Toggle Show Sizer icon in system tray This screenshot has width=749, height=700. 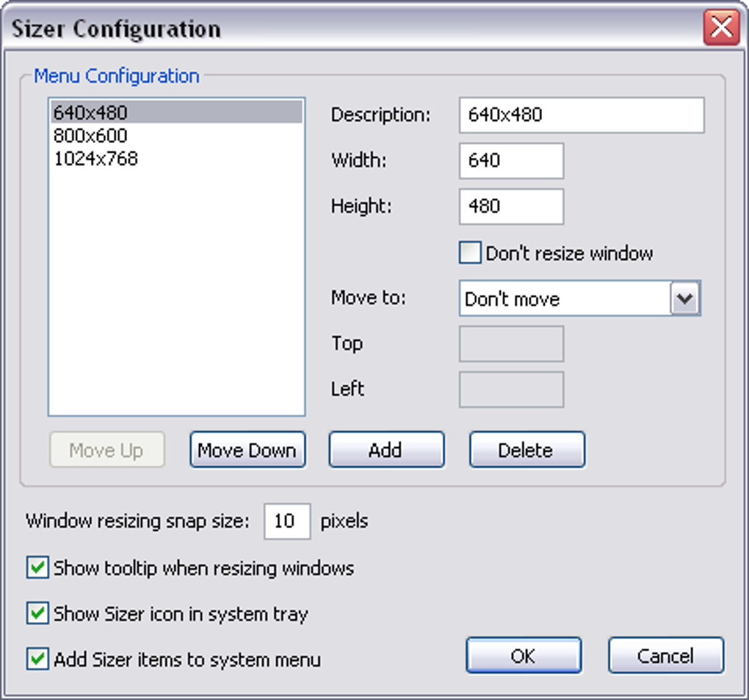[x=37, y=613]
